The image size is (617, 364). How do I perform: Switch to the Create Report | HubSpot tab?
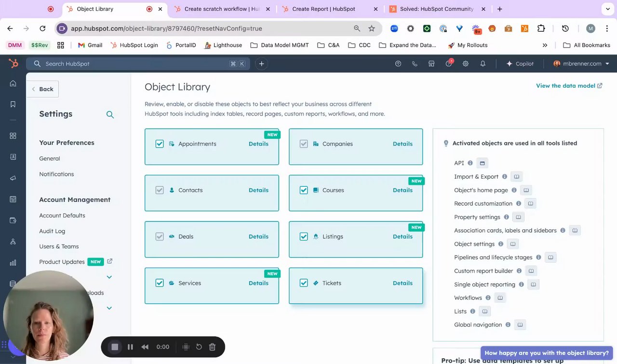click(331, 9)
